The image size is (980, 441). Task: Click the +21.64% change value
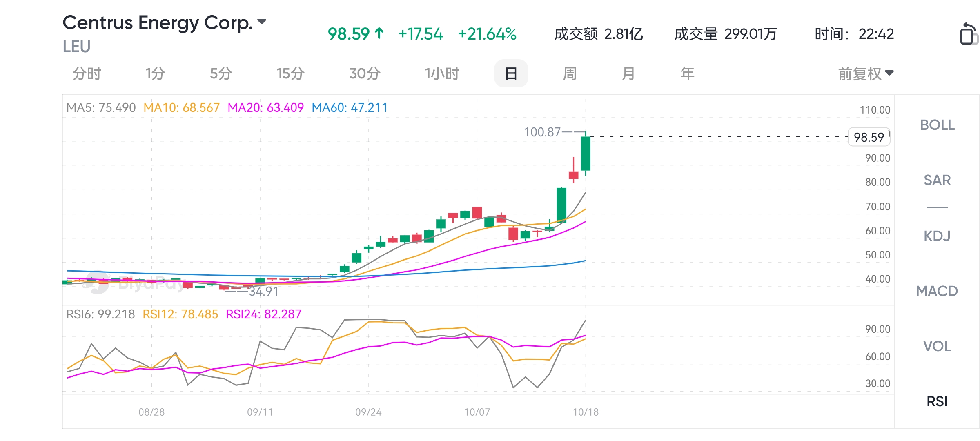487,34
